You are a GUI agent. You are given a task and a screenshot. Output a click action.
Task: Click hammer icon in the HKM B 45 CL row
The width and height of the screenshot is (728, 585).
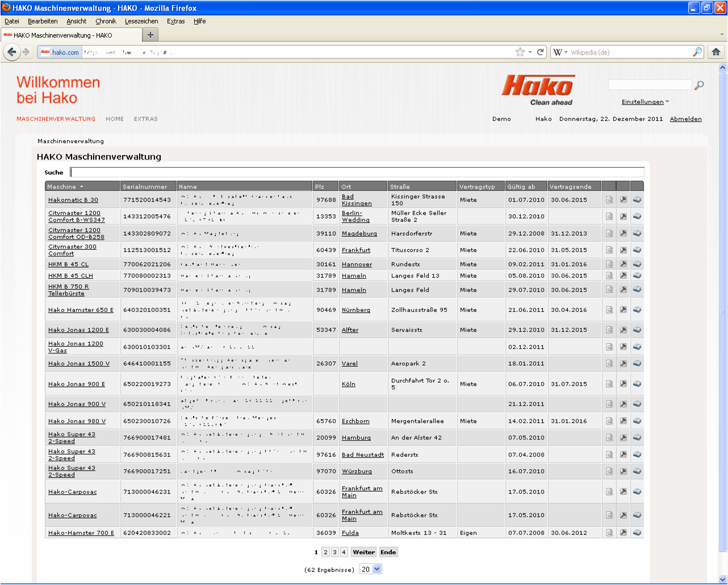point(623,264)
